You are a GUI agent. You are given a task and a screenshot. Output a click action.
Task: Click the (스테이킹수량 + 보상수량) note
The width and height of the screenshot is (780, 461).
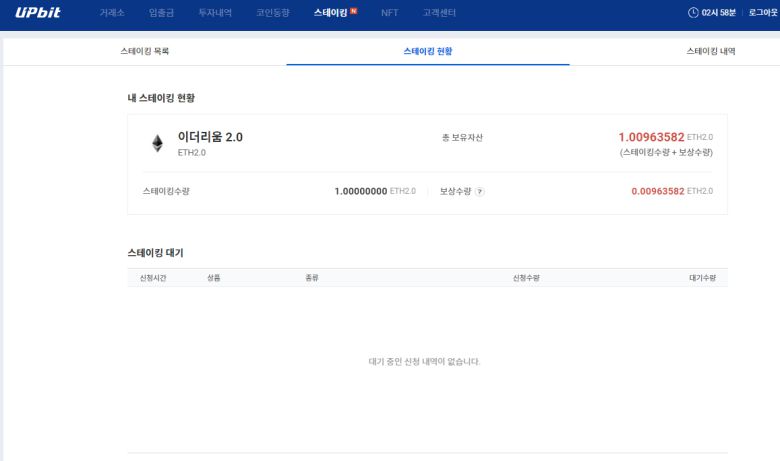(666, 152)
